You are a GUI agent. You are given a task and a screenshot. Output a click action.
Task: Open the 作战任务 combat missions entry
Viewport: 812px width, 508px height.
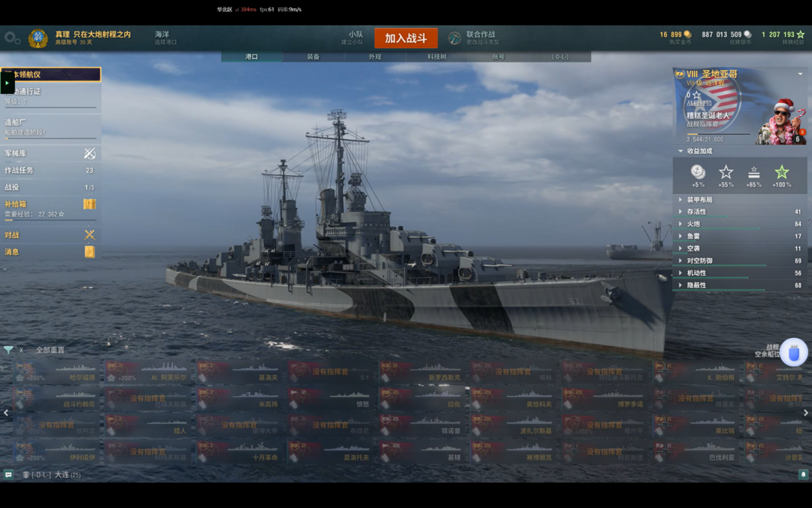coord(50,170)
